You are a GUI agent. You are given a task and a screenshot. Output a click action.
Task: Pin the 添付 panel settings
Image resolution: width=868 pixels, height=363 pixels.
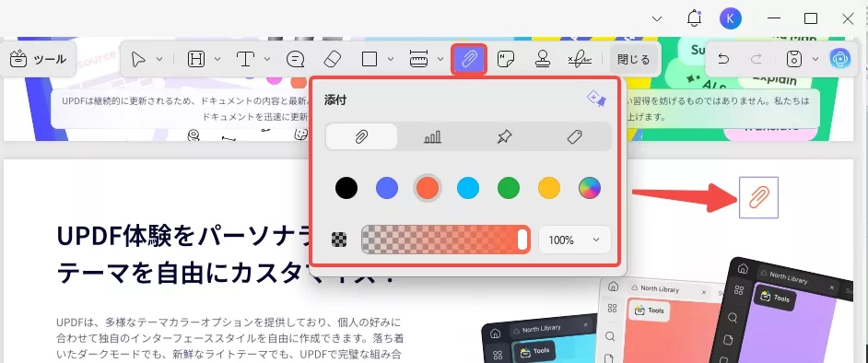(x=596, y=100)
